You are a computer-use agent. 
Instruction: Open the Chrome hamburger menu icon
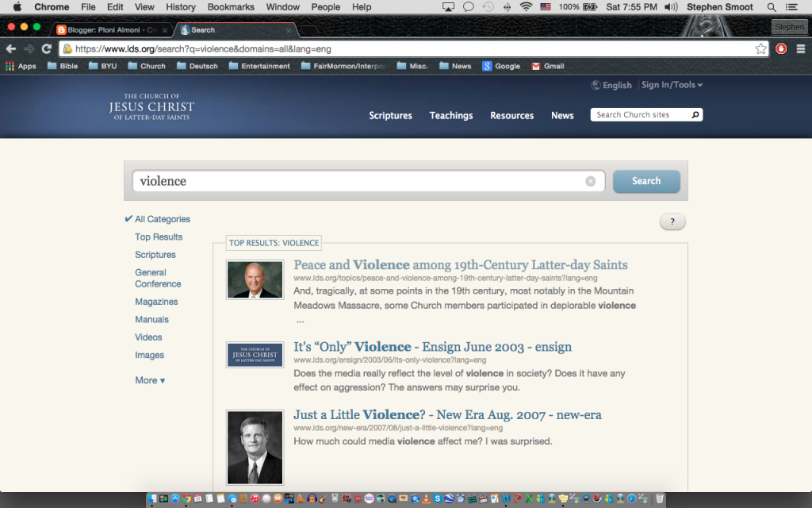click(x=801, y=48)
